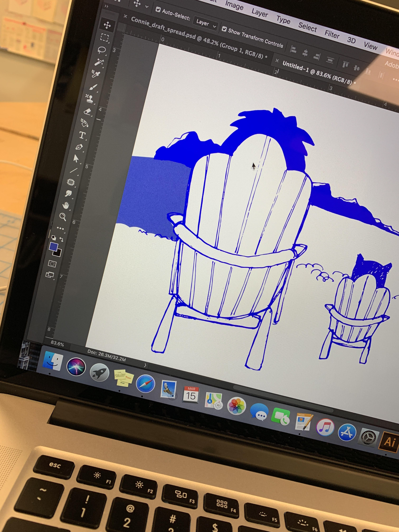Click Doc: 26.3M/32.2M status text
Image resolution: width=399 pixels, height=532 pixels.
(x=106, y=356)
